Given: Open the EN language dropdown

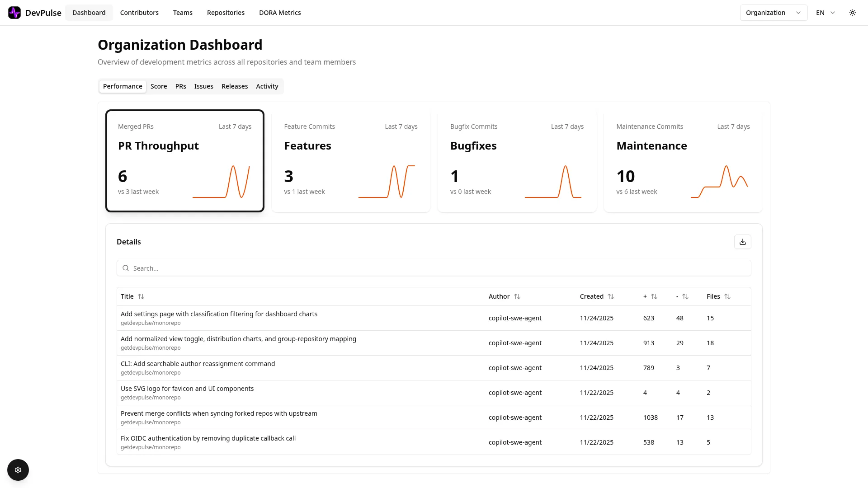Looking at the screenshot, I should coord(826,13).
